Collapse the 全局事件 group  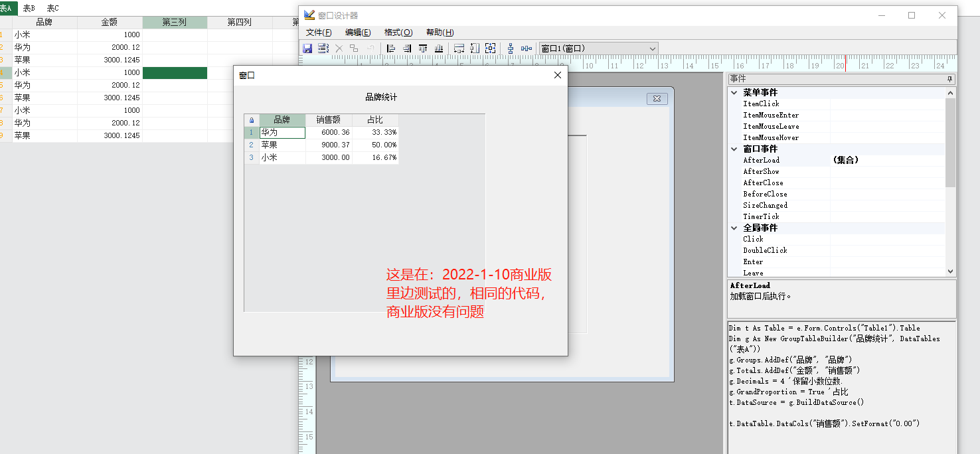[x=734, y=228]
